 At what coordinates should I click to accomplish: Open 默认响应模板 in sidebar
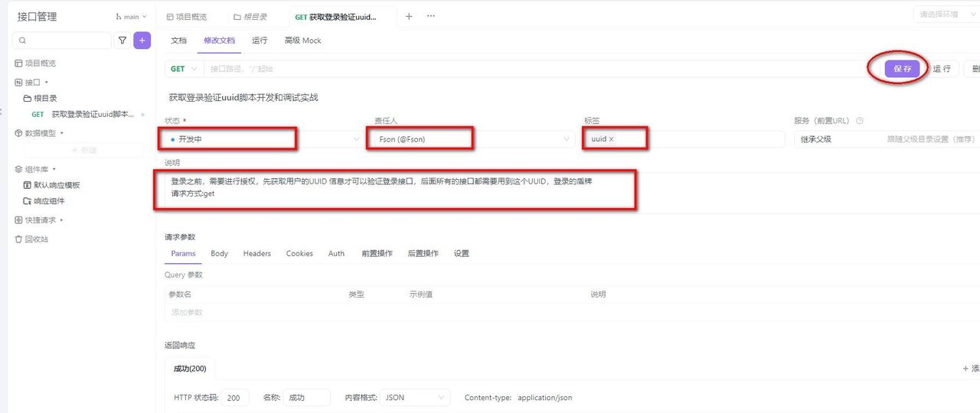(51, 185)
